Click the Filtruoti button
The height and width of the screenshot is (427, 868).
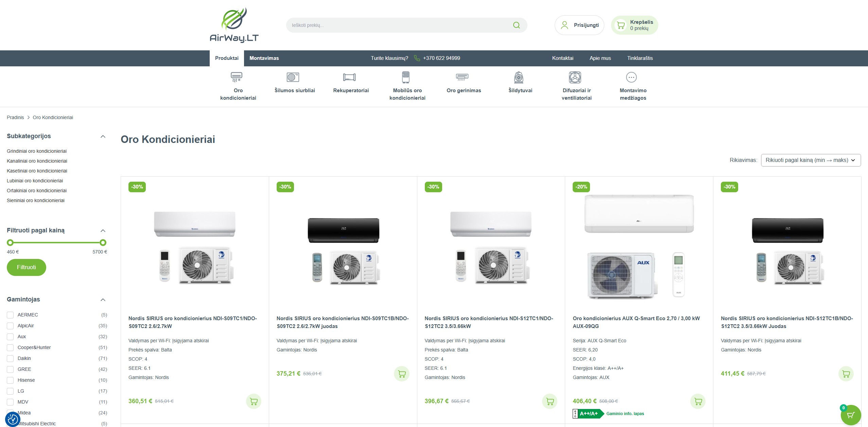pos(27,267)
